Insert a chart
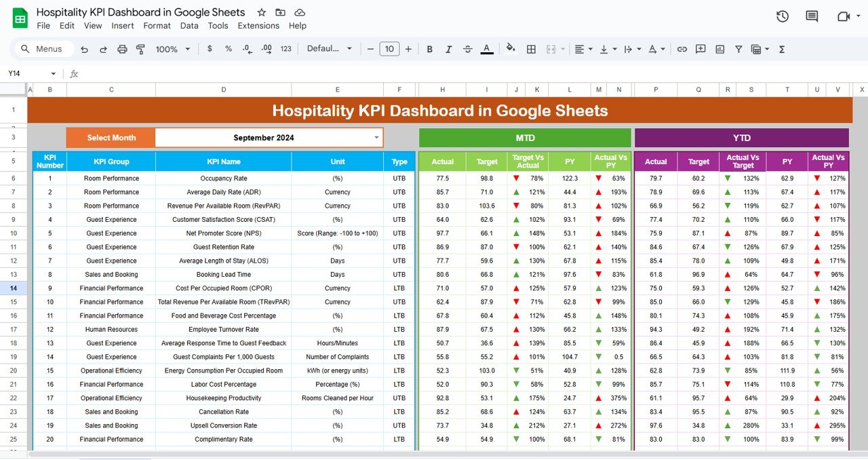Image resolution: width=868 pixels, height=460 pixels. click(719, 49)
